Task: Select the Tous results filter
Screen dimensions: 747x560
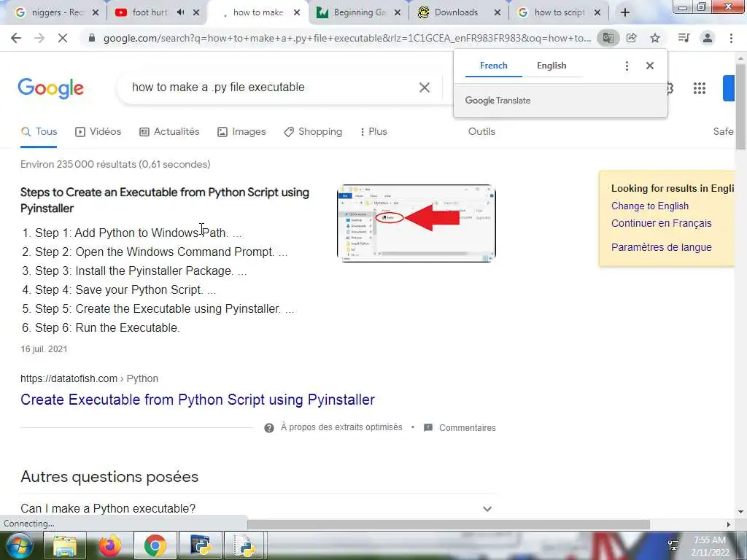Action: pos(39,132)
